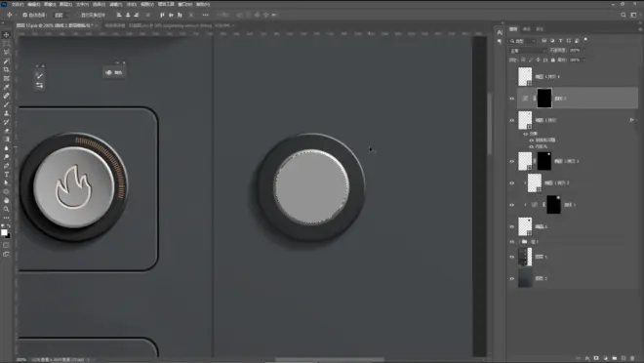Screen dimensions: 644x363
Task: Toggle visibility of the bottom background layer
Action: (x=511, y=278)
